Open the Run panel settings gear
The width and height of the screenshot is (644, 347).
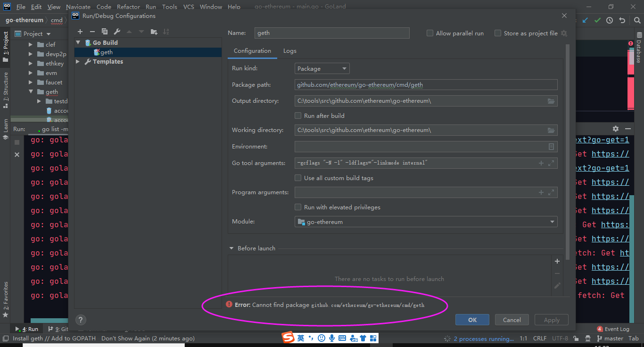615,129
